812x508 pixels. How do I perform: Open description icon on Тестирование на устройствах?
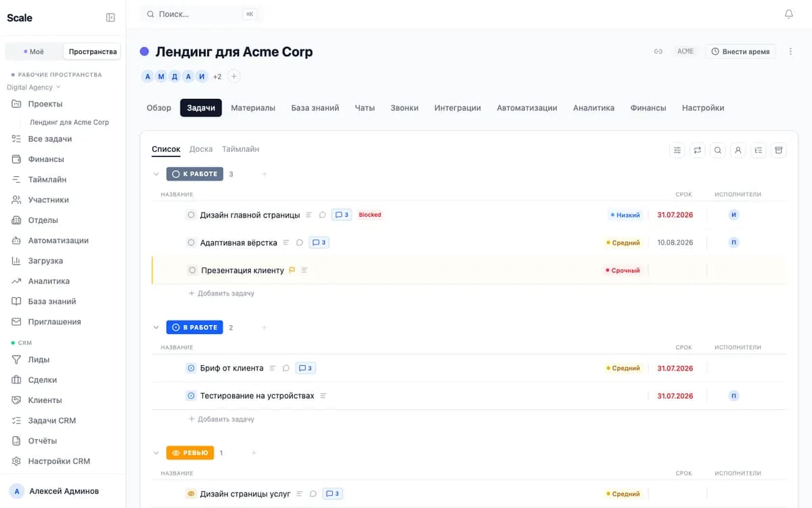[x=323, y=396]
